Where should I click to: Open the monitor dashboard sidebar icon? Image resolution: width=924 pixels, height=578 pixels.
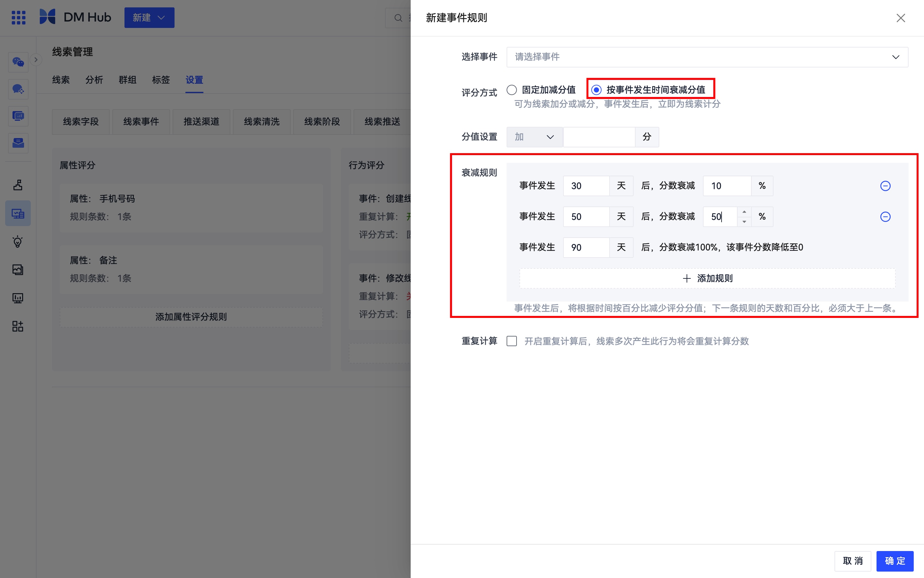[18, 298]
